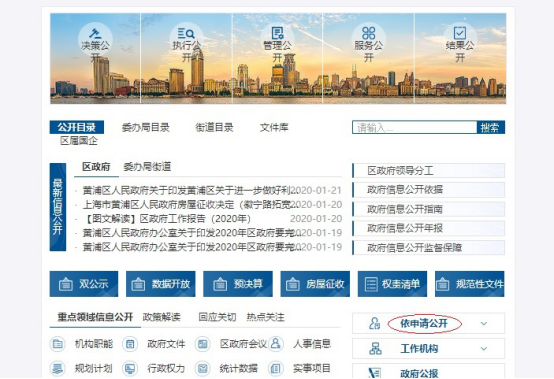Expand the 依申请公开 chevron

pyautogui.click(x=484, y=324)
